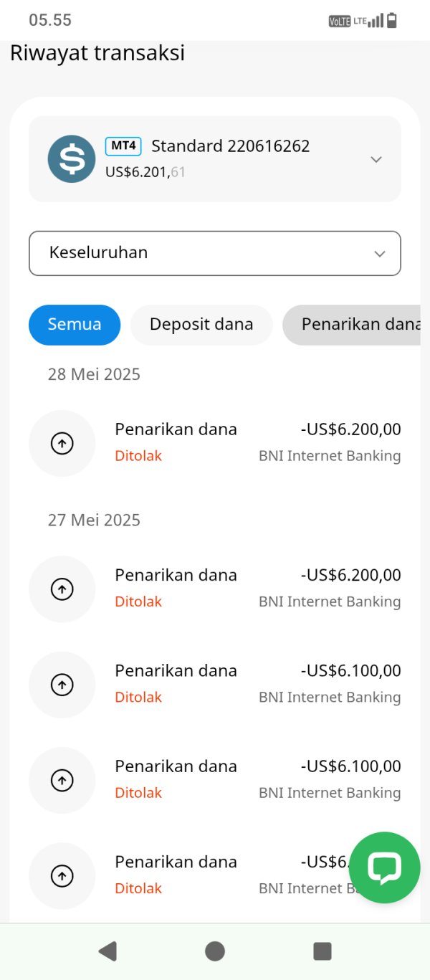
Task: Tap the first 27 Mei withdrawal arrow icon
Action: point(62,589)
